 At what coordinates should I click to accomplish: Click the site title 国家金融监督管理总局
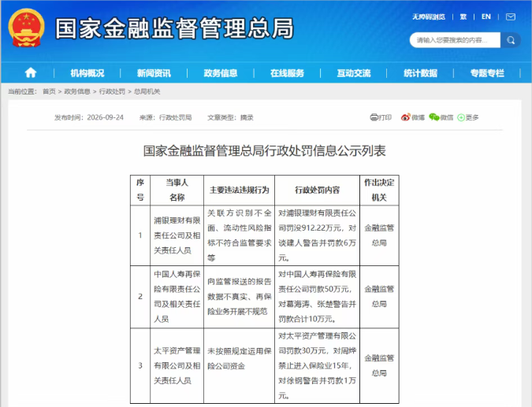click(x=174, y=28)
